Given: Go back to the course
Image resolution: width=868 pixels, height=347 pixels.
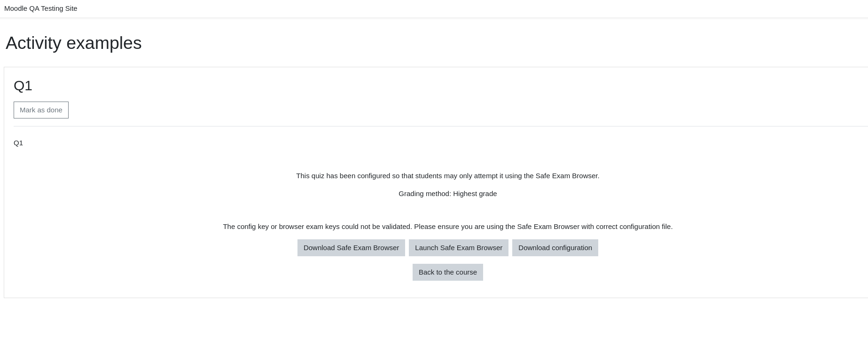Looking at the screenshot, I should click(x=448, y=272).
